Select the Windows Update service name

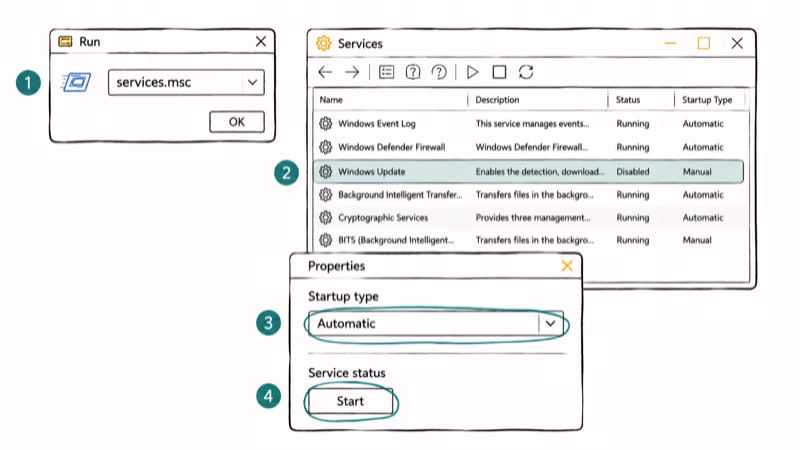pos(371,171)
